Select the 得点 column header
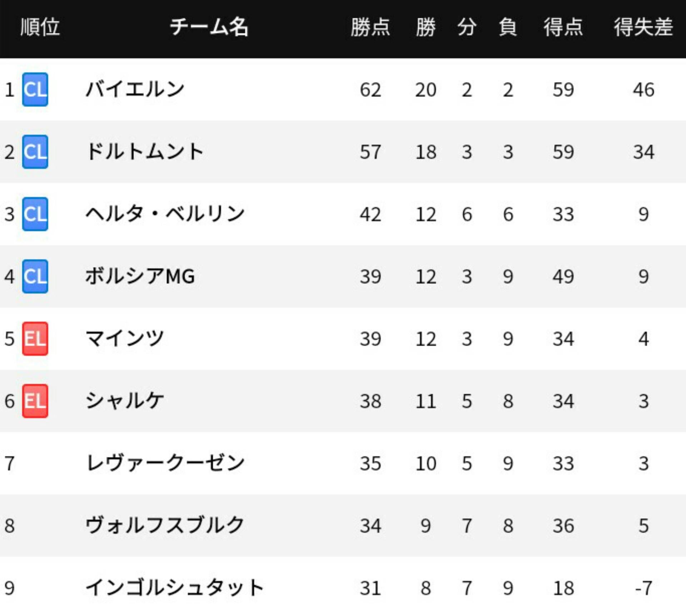Viewport: 686px width, 616px height. [563, 27]
